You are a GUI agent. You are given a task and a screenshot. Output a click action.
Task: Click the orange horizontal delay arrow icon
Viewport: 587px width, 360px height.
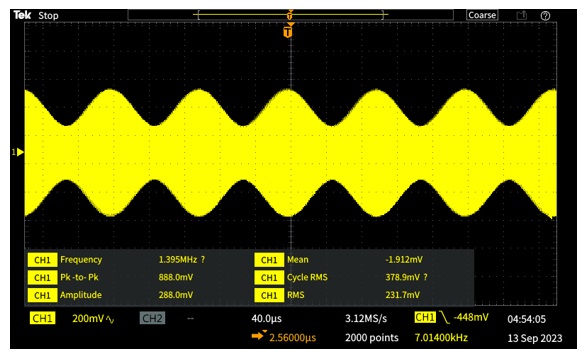point(258,336)
